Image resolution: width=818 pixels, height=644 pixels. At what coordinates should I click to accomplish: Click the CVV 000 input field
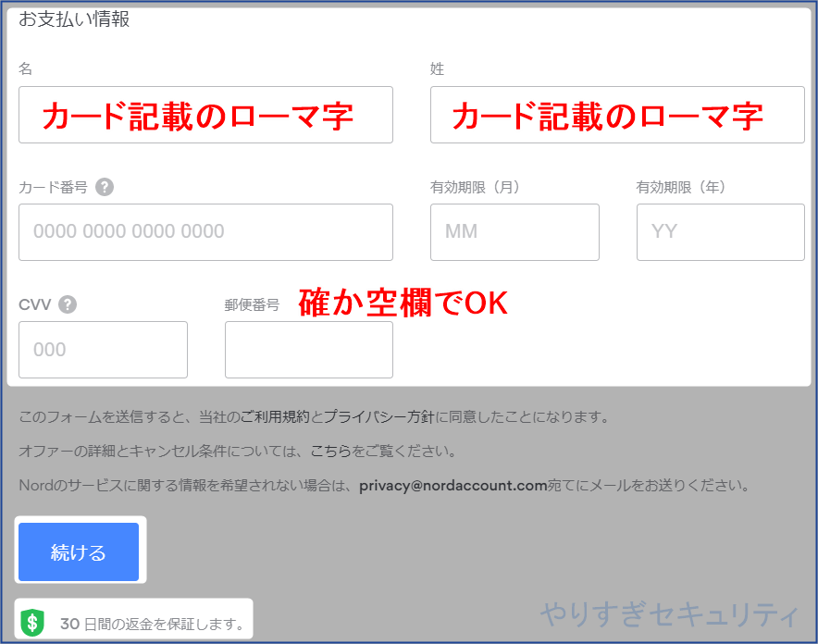tap(103, 350)
